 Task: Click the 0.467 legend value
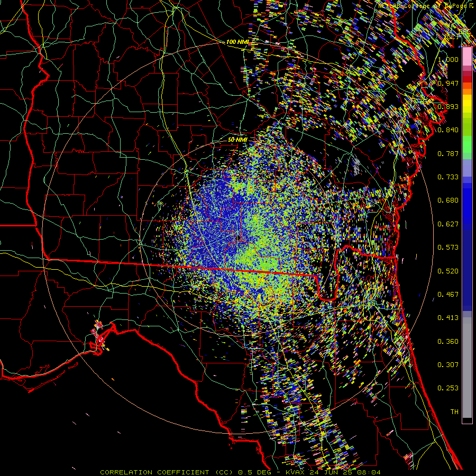(x=448, y=295)
